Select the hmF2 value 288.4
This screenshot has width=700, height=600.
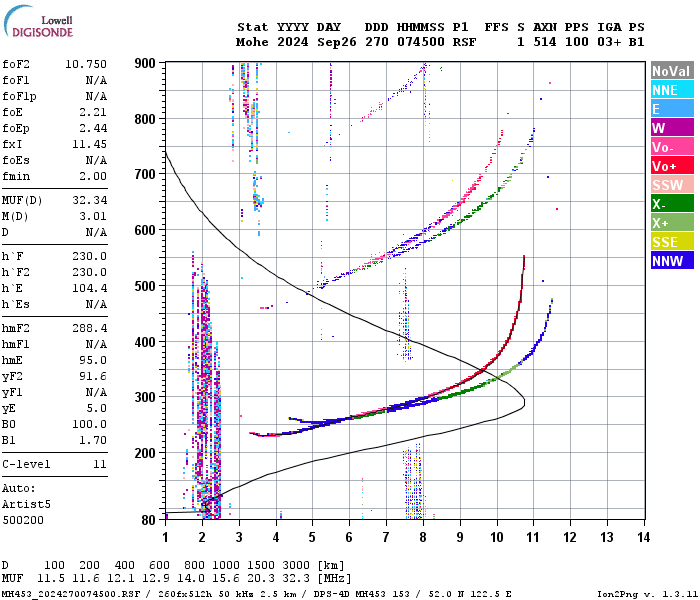point(88,328)
